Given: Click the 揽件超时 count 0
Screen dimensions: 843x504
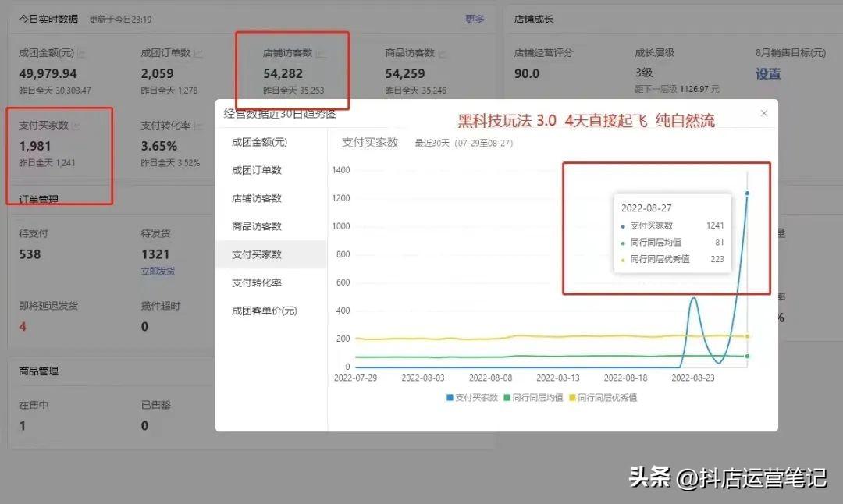Looking at the screenshot, I should [144, 327].
